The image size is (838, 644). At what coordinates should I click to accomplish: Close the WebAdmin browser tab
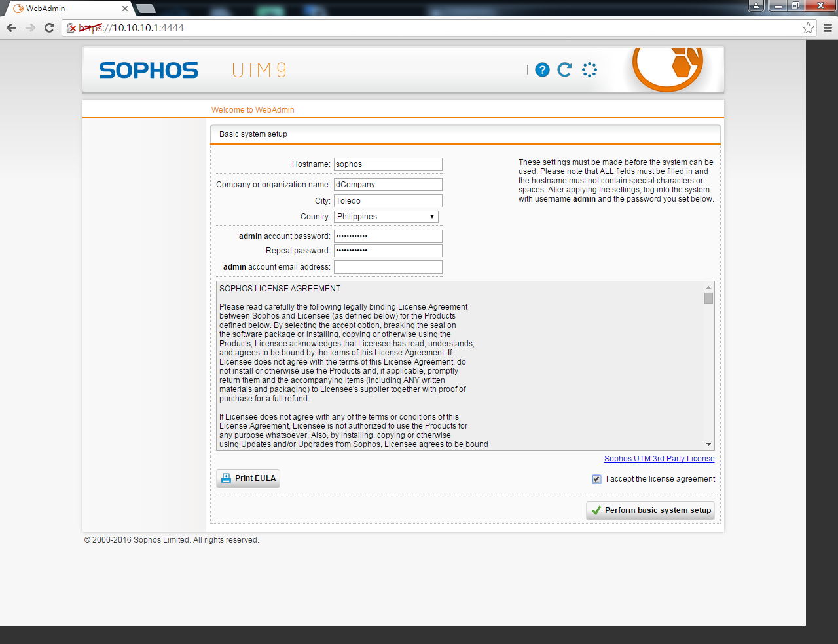coord(124,9)
